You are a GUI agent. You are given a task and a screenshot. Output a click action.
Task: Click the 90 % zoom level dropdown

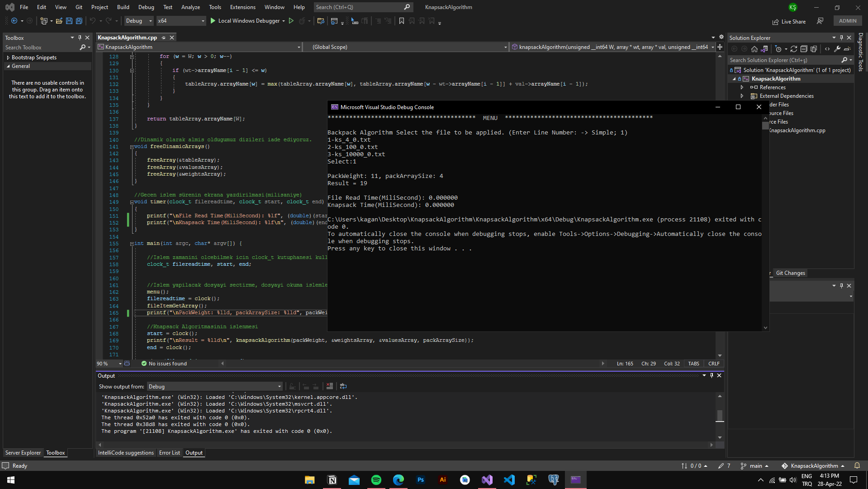pos(109,364)
